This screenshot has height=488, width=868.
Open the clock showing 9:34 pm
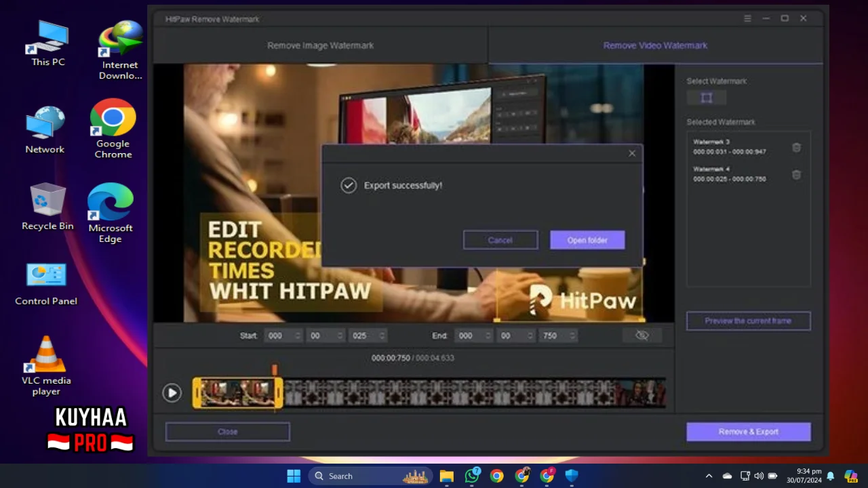(804, 476)
